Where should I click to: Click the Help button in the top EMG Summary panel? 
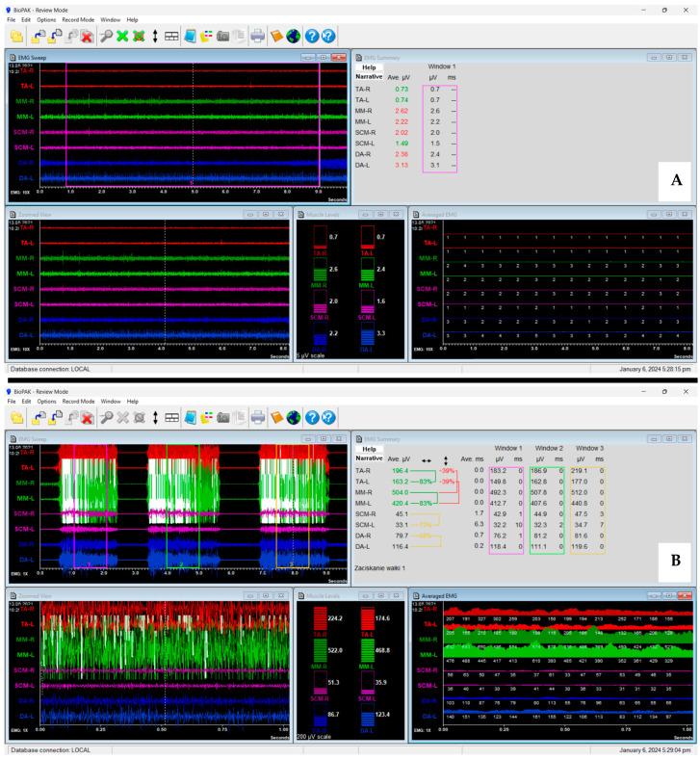click(x=368, y=67)
